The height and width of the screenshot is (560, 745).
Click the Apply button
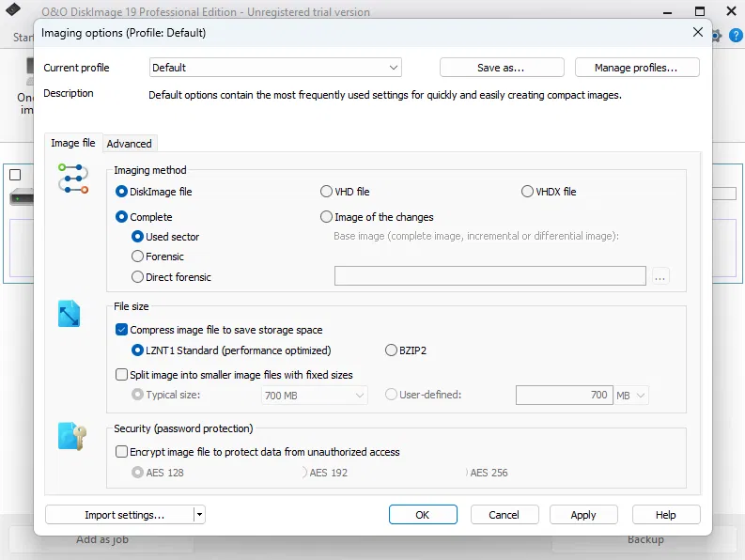(x=583, y=515)
